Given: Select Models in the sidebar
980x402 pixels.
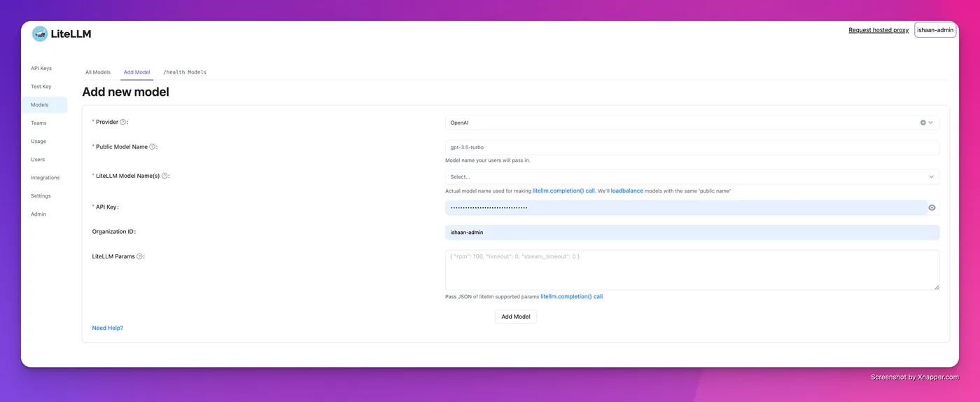Looking at the screenshot, I should point(44,105).
